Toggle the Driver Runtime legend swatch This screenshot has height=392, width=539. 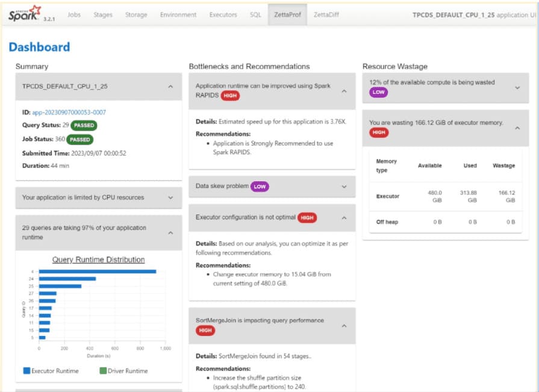click(x=103, y=371)
